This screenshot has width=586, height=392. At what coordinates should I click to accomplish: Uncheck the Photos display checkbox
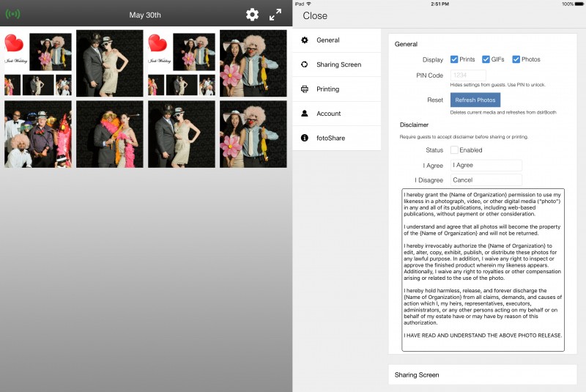(516, 59)
